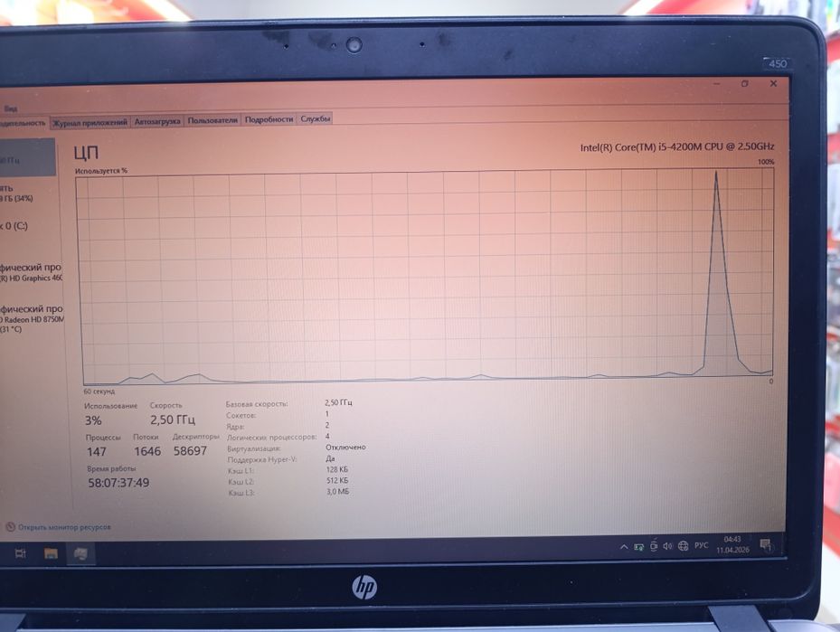Minimize the Task Manager window
The width and height of the screenshot is (840, 632).
pyautogui.click(x=717, y=84)
